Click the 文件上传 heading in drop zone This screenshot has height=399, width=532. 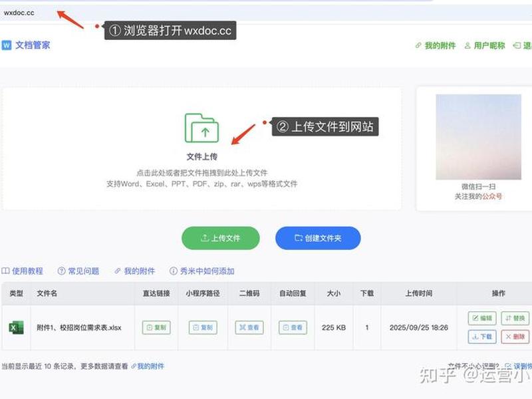(202, 157)
